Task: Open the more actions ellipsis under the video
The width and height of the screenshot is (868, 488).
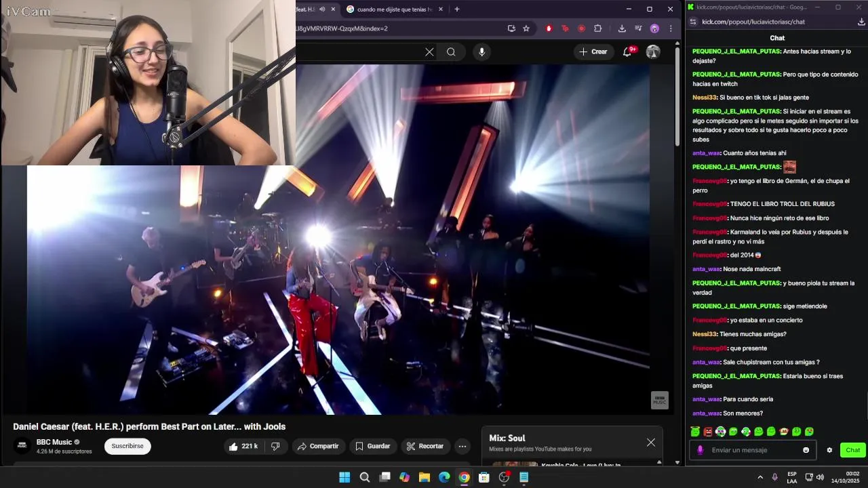Action: [462, 446]
